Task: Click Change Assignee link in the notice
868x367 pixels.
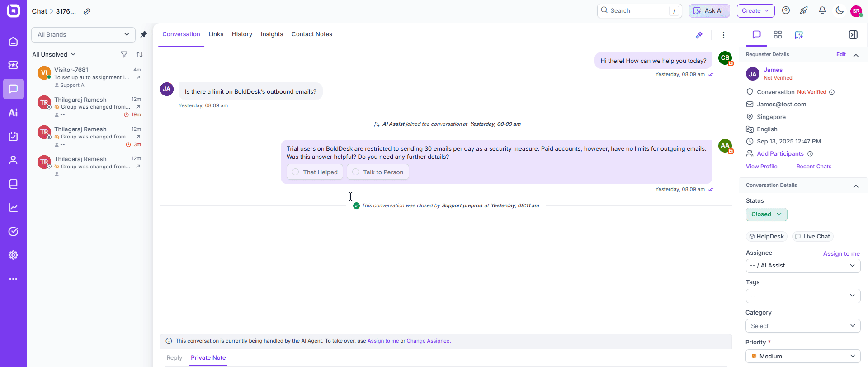Action: (428, 341)
